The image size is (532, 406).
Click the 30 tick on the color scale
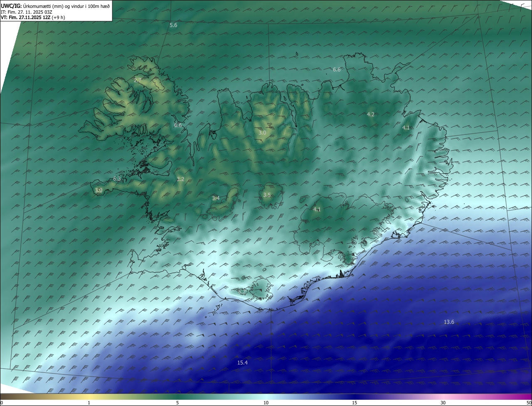443,403
